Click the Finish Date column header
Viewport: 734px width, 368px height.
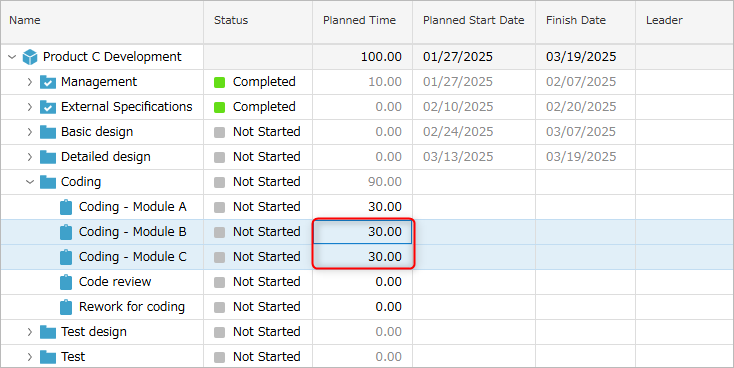[576, 20]
